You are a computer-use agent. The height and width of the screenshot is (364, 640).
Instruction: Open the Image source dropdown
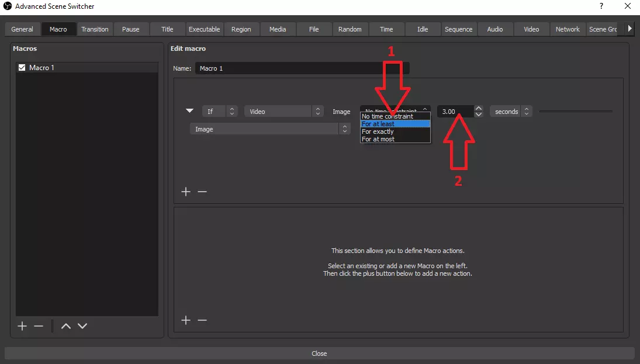coord(270,129)
